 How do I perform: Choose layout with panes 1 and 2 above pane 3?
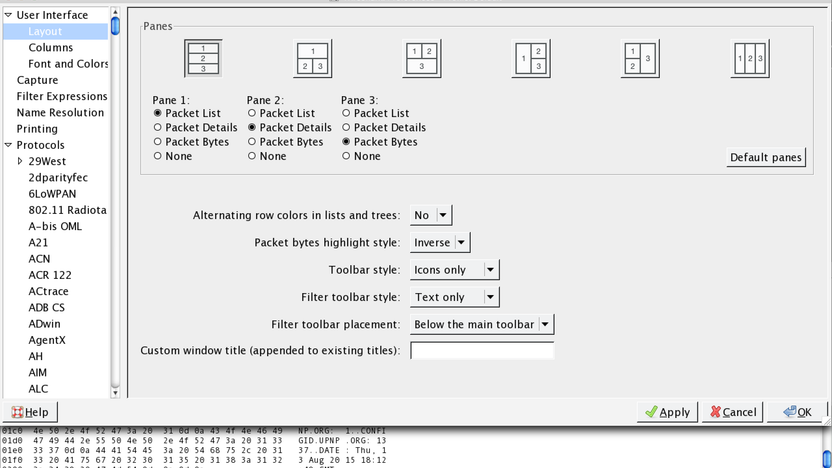pos(422,58)
